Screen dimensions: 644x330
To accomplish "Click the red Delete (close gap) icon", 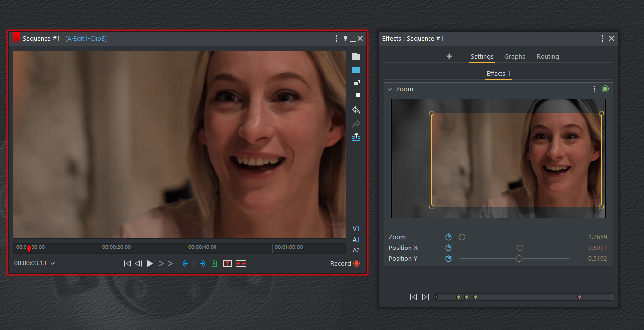I will [x=241, y=264].
